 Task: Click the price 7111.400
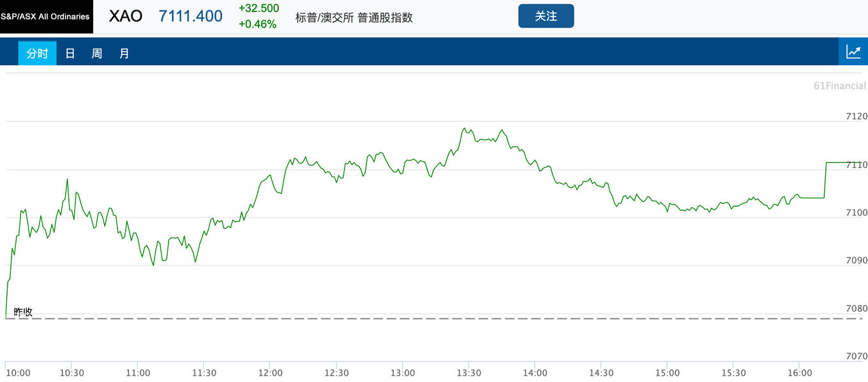(191, 17)
